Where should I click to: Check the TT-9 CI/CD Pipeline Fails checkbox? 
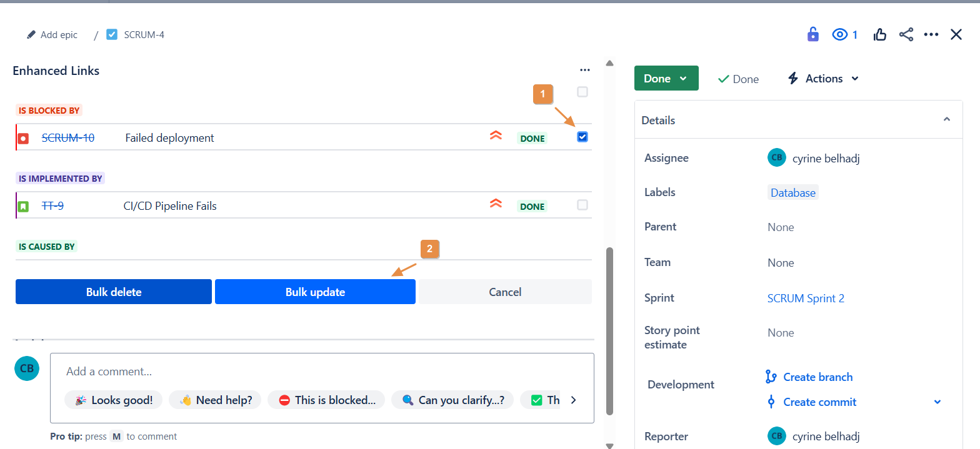(582, 205)
